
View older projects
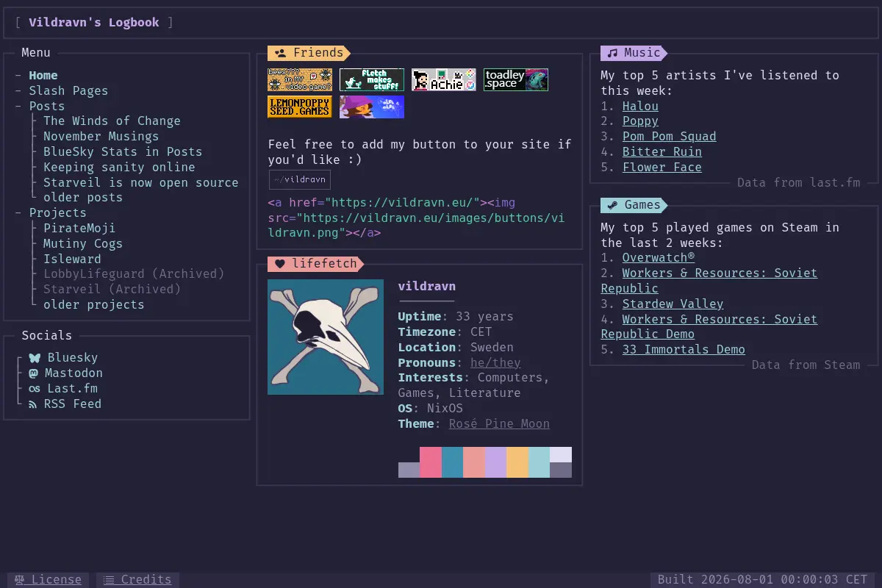[x=94, y=304]
